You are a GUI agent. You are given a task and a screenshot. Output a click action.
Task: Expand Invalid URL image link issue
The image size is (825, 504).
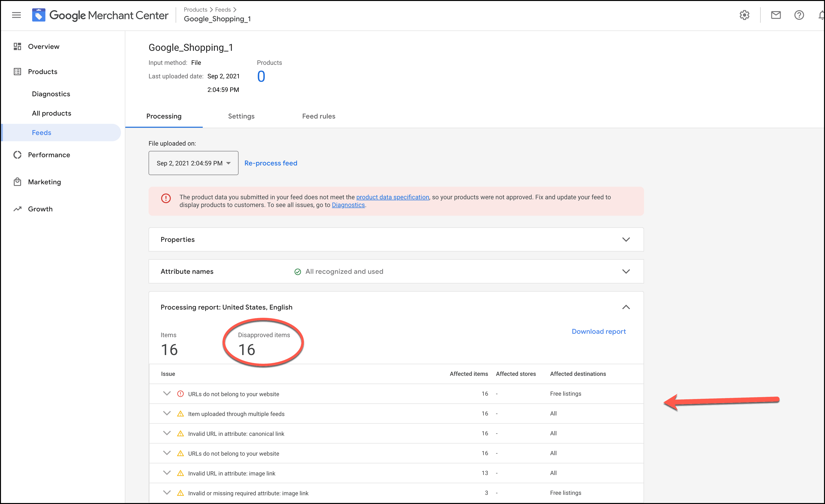point(167,473)
